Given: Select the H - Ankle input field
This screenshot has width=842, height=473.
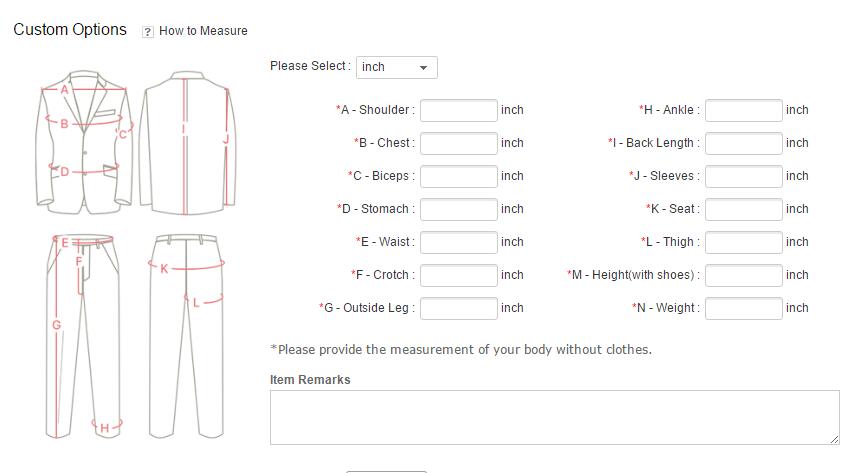Looking at the screenshot, I should coord(743,110).
